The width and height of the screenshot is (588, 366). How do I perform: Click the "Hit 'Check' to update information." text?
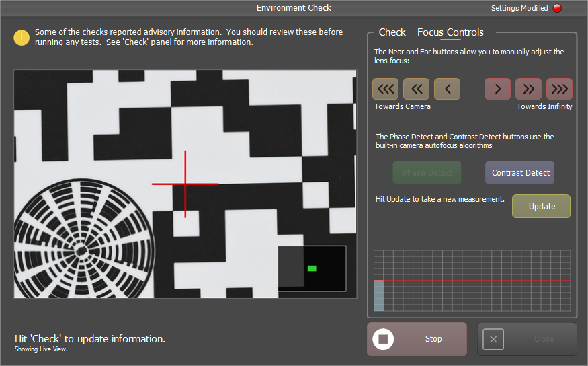coord(90,339)
